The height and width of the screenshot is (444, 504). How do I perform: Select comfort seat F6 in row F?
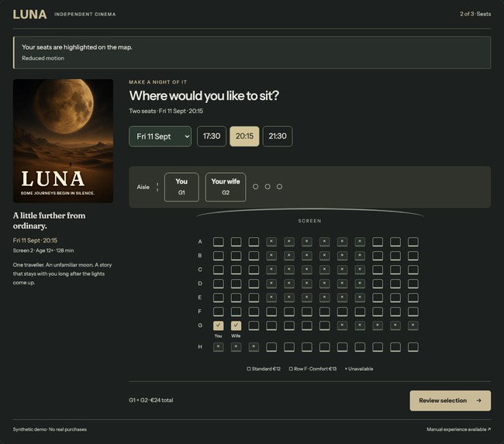306,311
